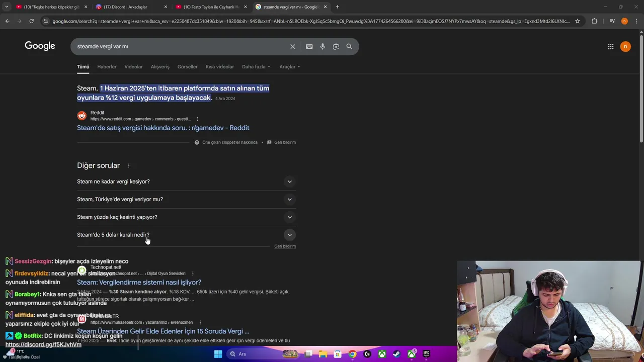Open Epic Games Launcher from taskbar
This screenshot has height=362, width=644.
(426, 354)
